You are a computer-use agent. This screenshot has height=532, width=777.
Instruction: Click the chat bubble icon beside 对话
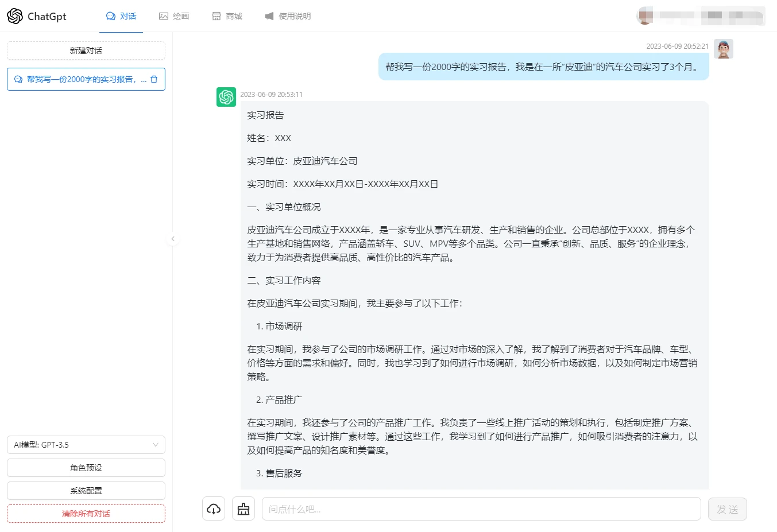[111, 16]
